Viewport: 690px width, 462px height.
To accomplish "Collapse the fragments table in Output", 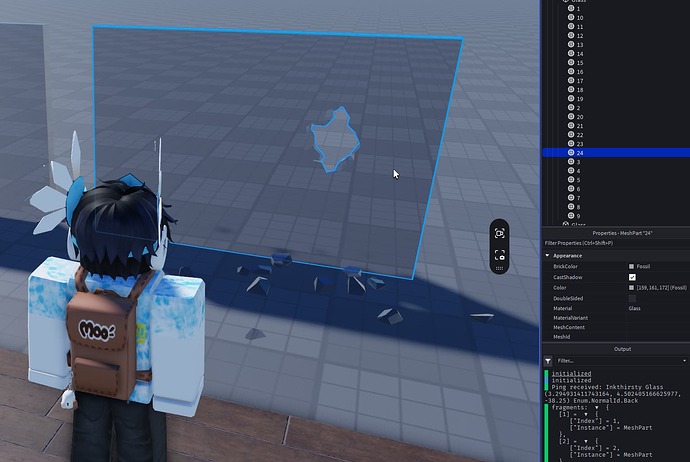I will click(x=597, y=407).
